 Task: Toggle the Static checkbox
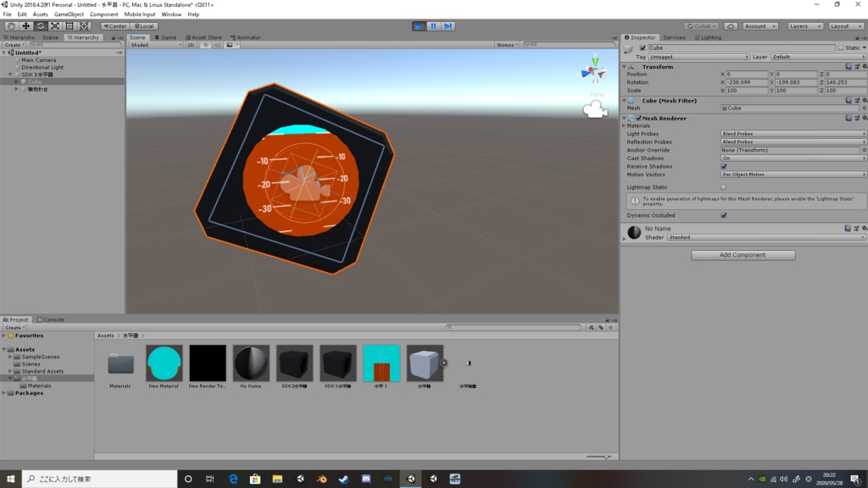[x=840, y=48]
